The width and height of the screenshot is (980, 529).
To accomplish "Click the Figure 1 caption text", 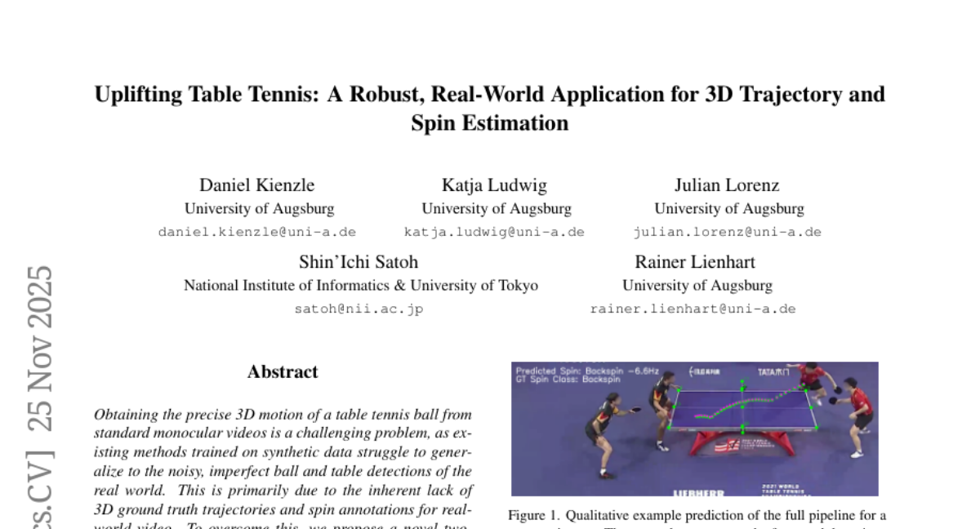I will [x=697, y=516].
